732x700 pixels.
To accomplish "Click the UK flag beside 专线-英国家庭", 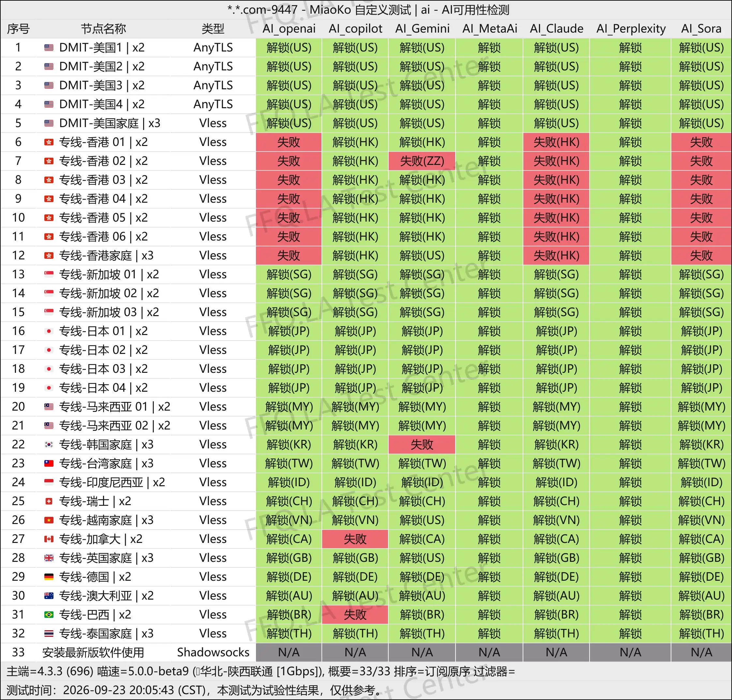I will [x=49, y=558].
